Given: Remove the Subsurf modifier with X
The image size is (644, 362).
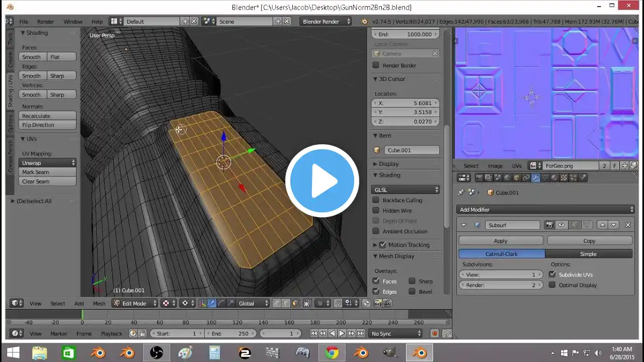Looking at the screenshot, I should click(x=627, y=225).
